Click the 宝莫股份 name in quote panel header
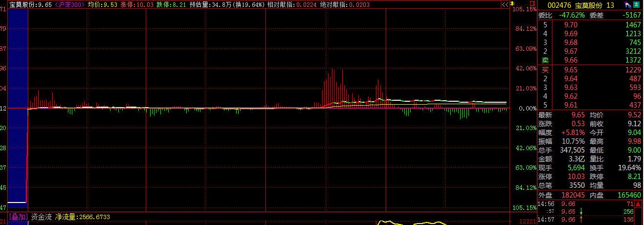The height and width of the screenshot is (225, 644). tap(589, 5)
